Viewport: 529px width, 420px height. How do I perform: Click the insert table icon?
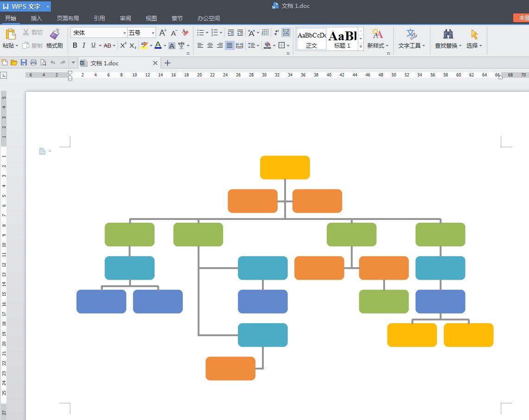point(266,32)
